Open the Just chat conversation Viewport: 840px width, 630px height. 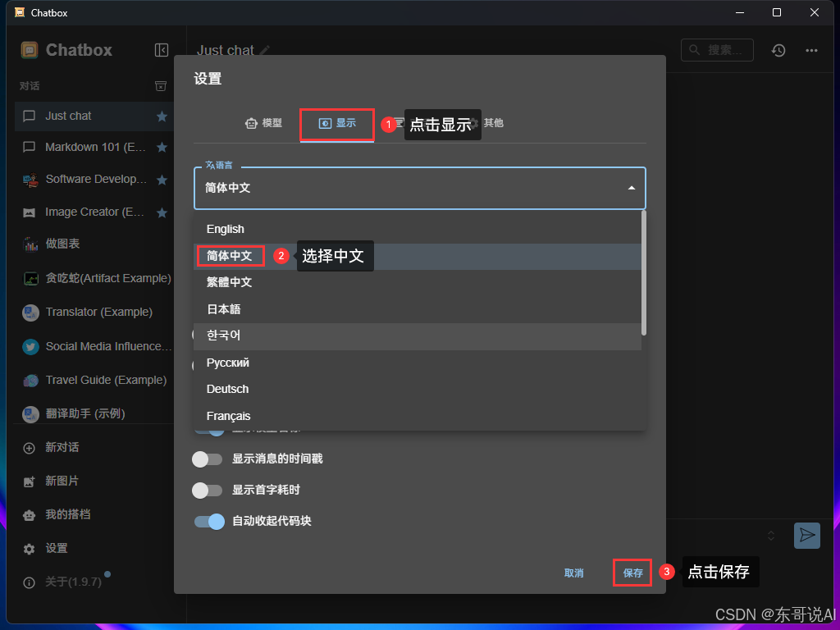tap(94, 116)
